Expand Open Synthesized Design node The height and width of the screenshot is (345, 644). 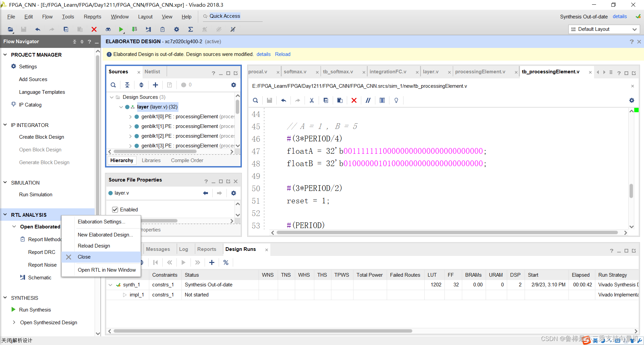[14, 322]
